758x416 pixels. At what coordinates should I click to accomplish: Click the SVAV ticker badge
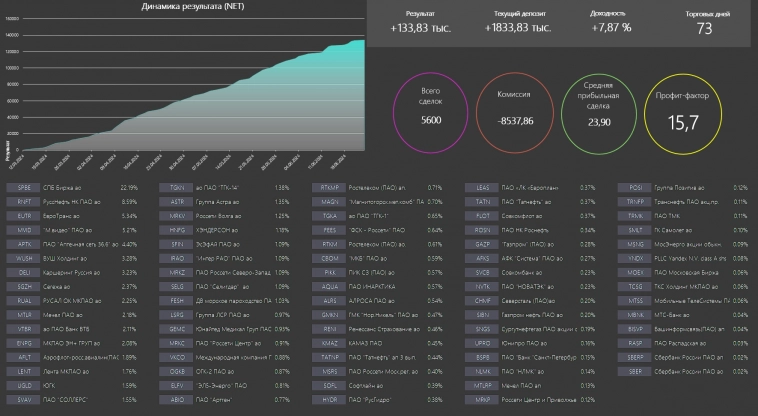(24, 398)
